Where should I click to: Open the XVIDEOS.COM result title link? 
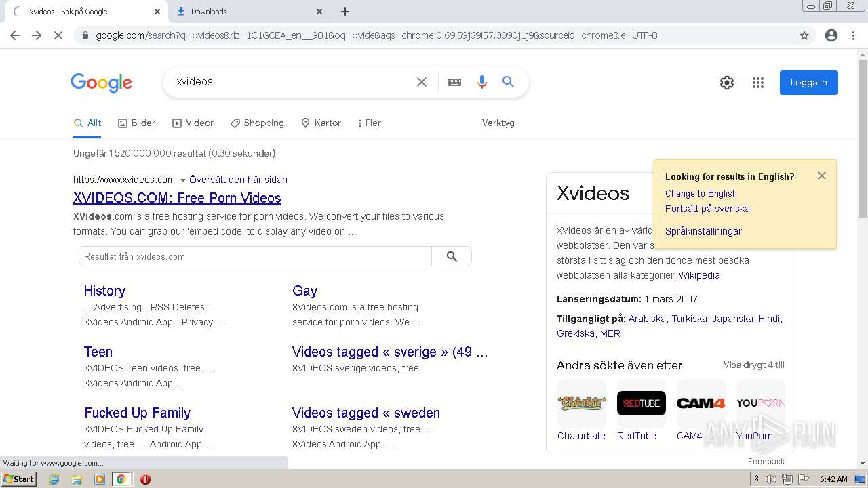177,198
